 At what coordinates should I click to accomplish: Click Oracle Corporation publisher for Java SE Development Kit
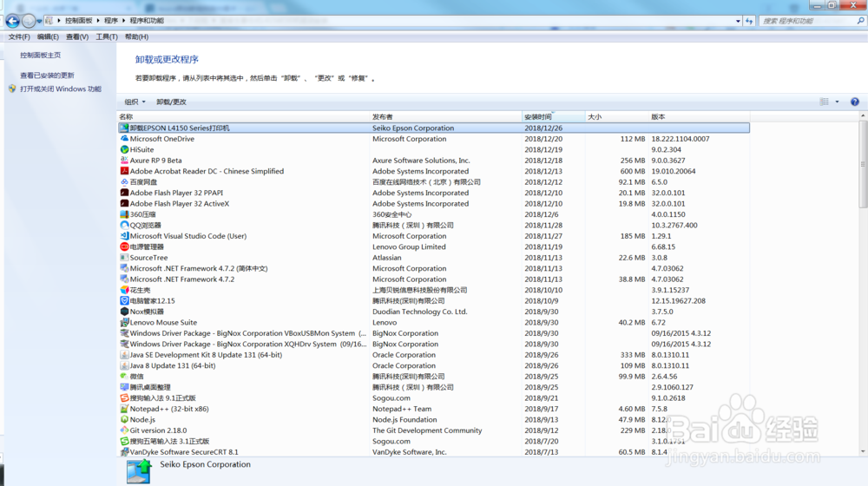pos(404,355)
